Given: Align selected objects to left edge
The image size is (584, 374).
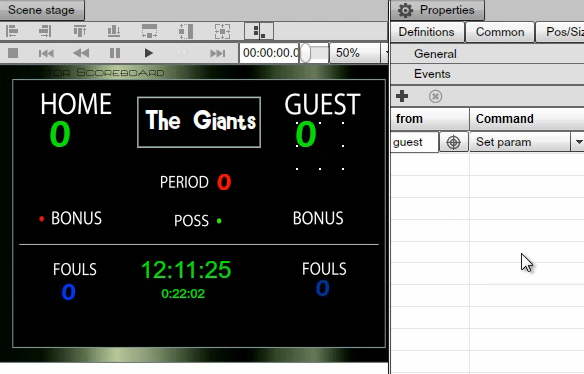Looking at the screenshot, I should tap(12, 31).
